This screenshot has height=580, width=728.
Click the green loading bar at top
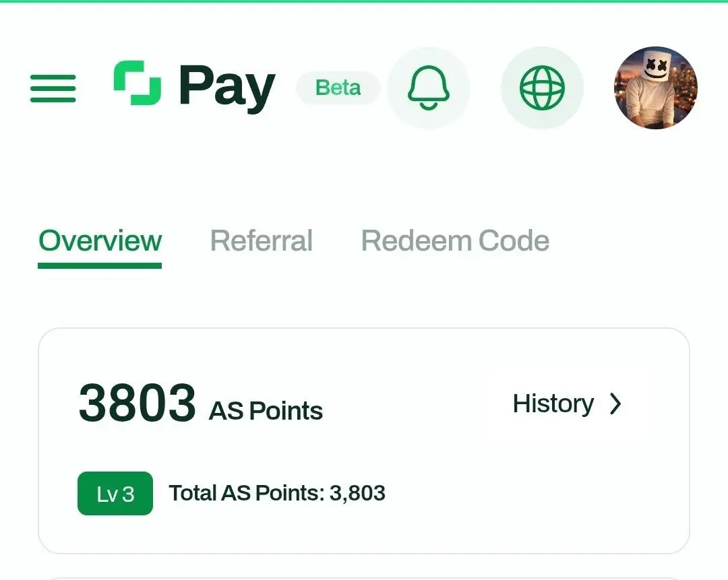coord(364,1)
